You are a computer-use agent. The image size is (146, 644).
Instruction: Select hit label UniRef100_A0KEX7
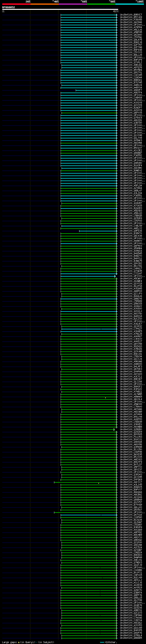131,342
